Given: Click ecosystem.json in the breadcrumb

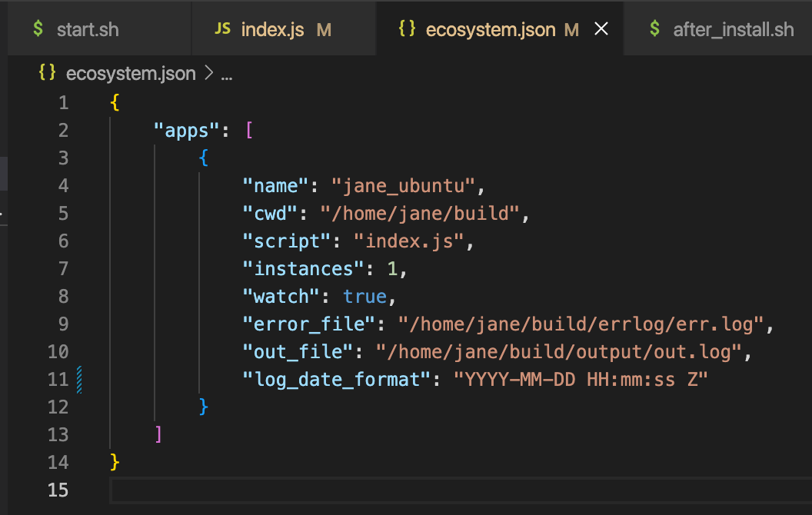Looking at the screenshot, I should tap(131, 74).
